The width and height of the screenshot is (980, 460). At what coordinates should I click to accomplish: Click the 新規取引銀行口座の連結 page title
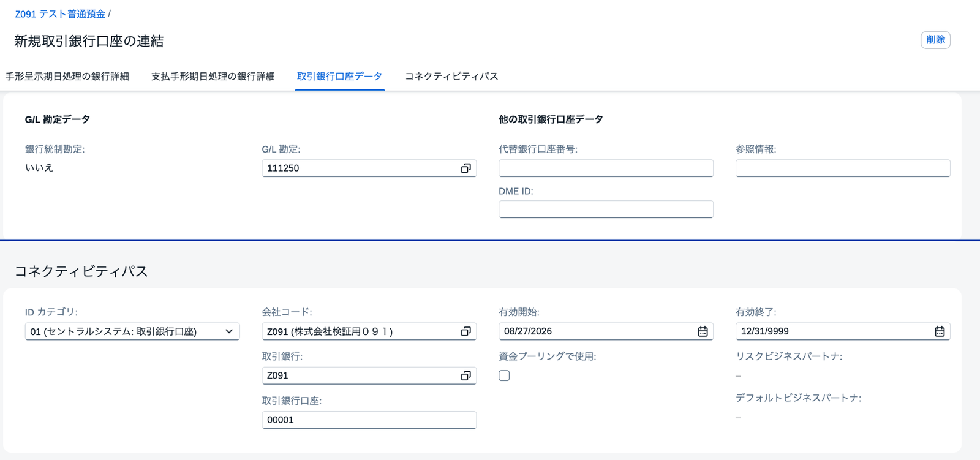(x=89, y=41)
